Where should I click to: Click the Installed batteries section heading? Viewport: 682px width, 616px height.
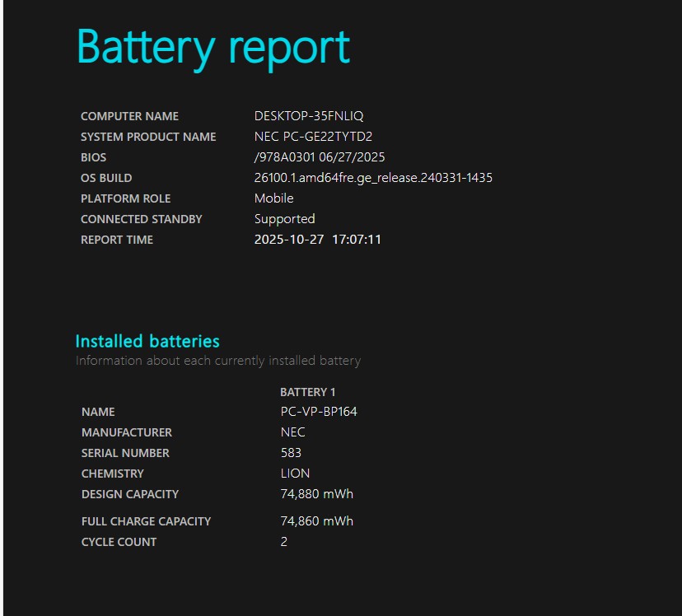point(147,341)
